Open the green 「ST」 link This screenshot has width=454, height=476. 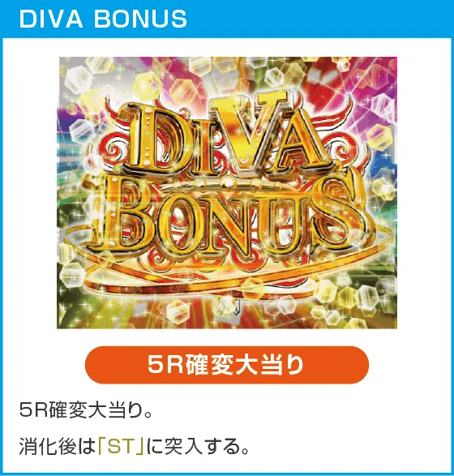[x=121, y=446]
